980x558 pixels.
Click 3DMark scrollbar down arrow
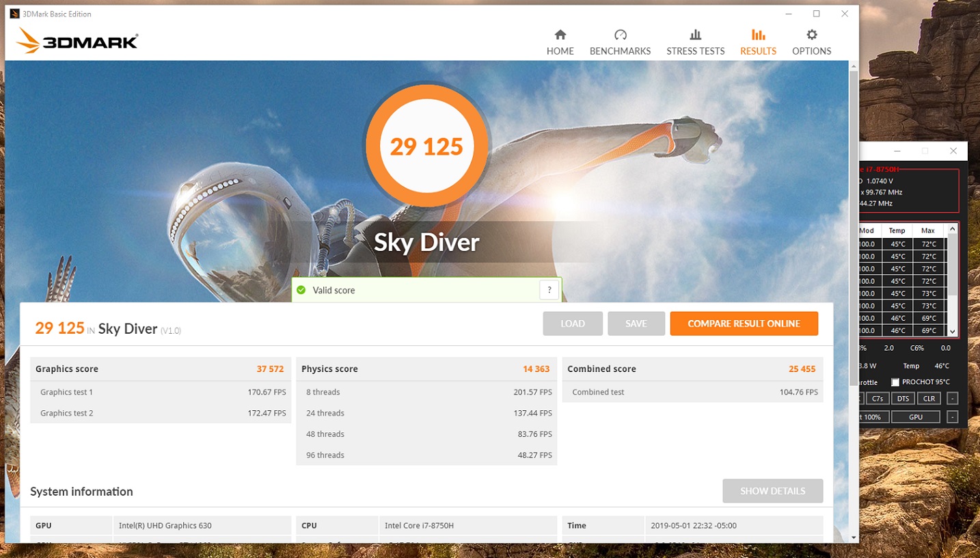[853, 537]
